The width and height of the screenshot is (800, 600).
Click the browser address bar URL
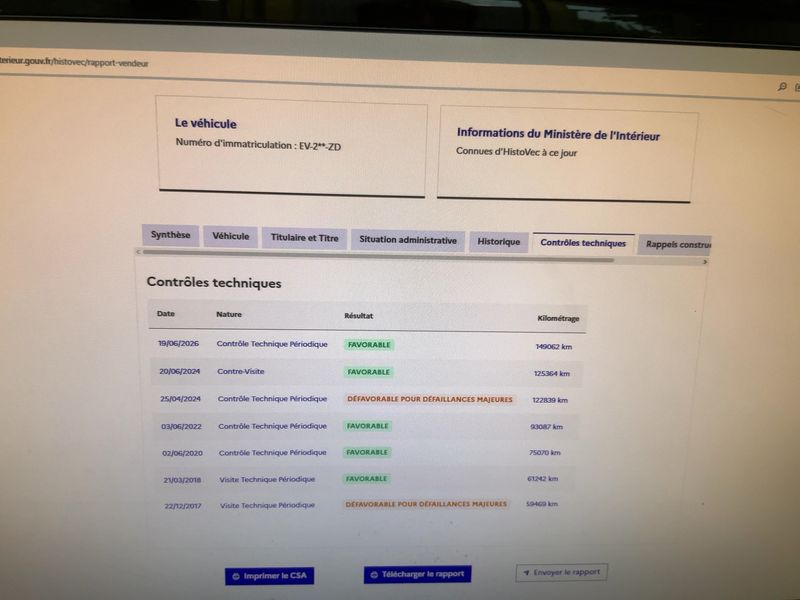pos(74,62)
